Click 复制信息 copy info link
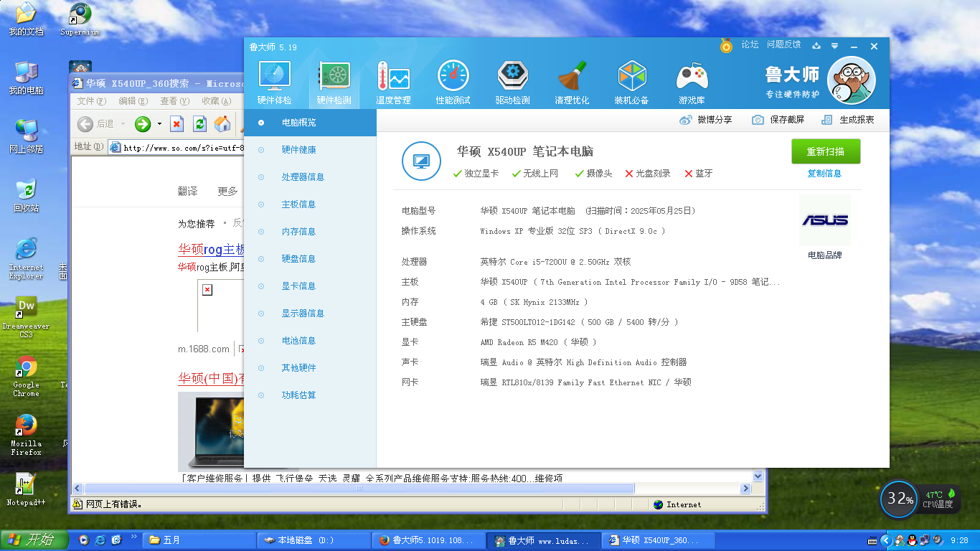 pyautogui.click(x=824, y=174)
